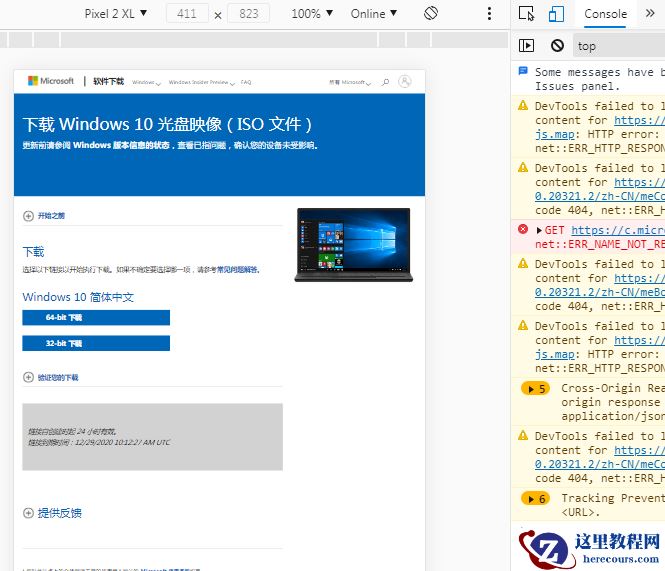Click the Microsoft logo
The height and width of the screenshot is (571, 665).
[x=51, y=82]
